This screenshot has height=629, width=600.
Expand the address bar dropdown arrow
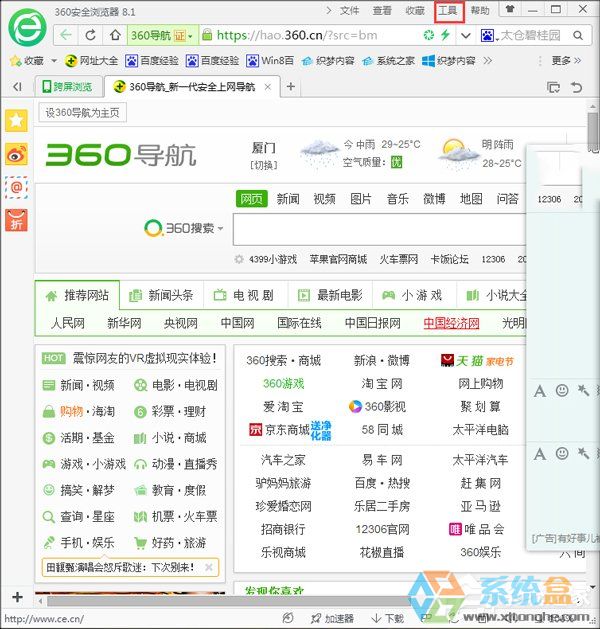[466, 36]
